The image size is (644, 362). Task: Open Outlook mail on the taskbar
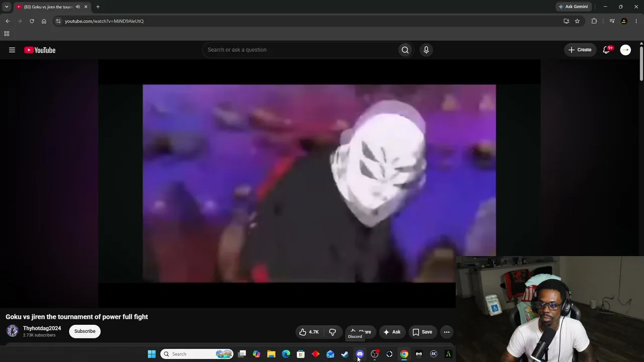pos(330,354)
